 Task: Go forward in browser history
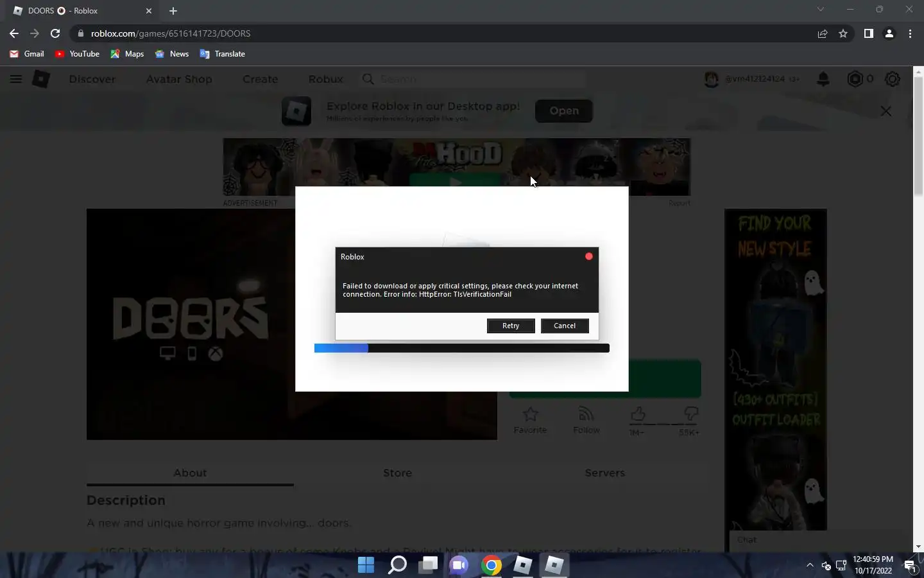35,33
